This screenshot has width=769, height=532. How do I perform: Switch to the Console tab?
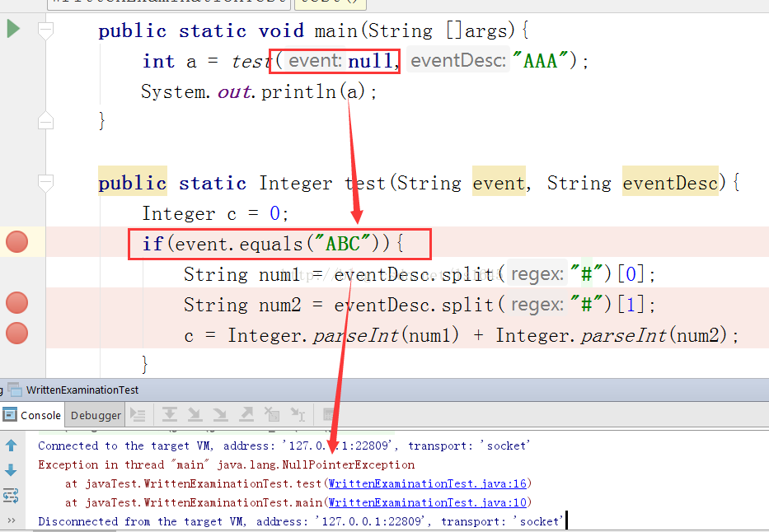(x=32, y=415)
